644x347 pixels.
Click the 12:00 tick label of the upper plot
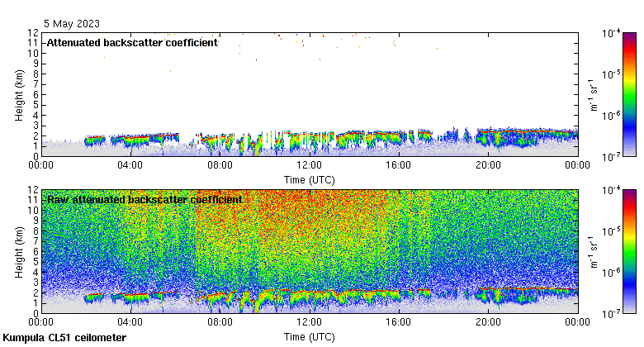(310, 165)
